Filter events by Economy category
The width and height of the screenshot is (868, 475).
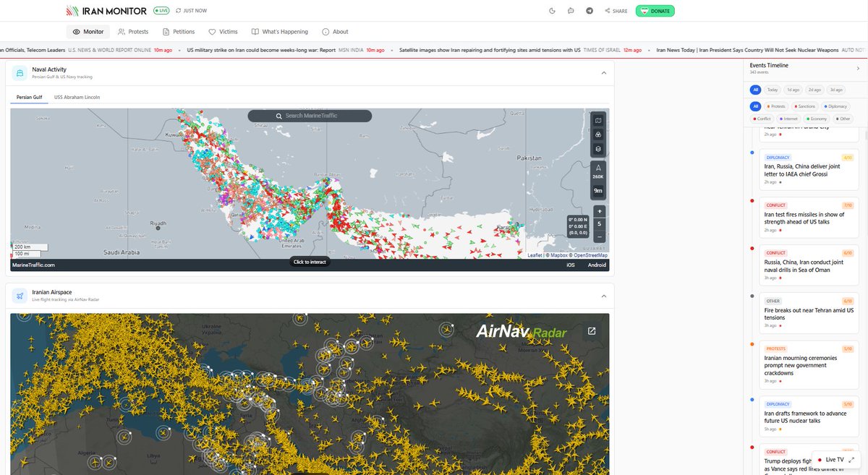[x=817, y=119]
